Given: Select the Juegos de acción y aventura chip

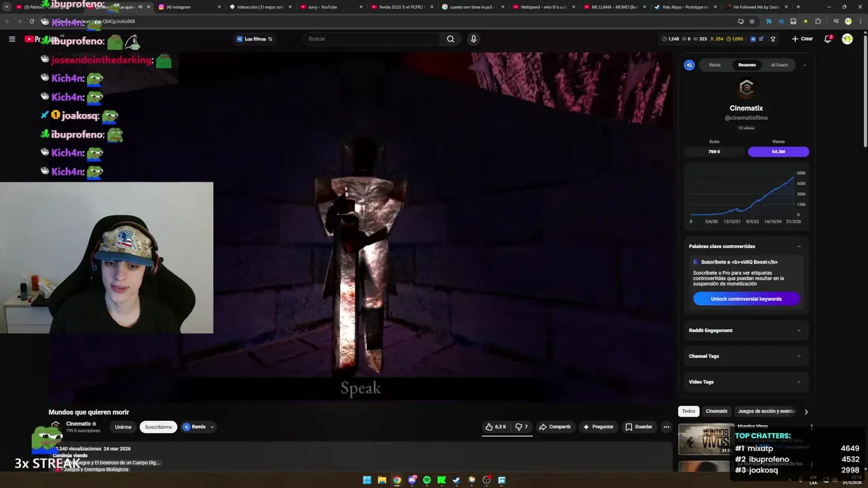Looking at the screenshot, I should [x=766, y=411].
